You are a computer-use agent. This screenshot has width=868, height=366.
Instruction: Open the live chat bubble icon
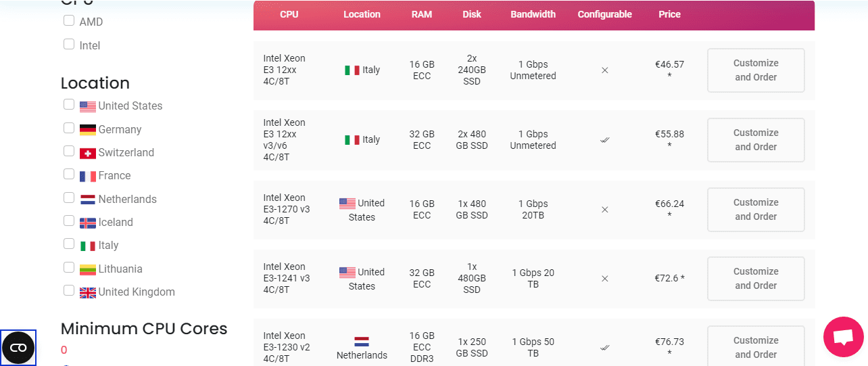843,336
